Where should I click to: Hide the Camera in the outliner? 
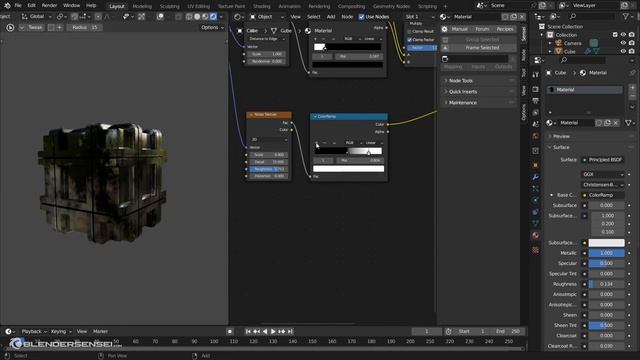point(623,43)
